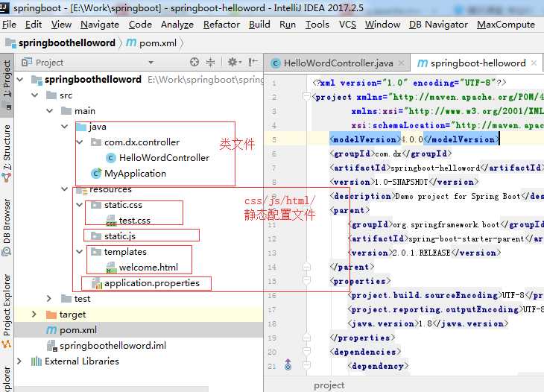This screenshot has width=544, height=392.
Task: Collapse the templates folder
Action: (x=80, y=251)
